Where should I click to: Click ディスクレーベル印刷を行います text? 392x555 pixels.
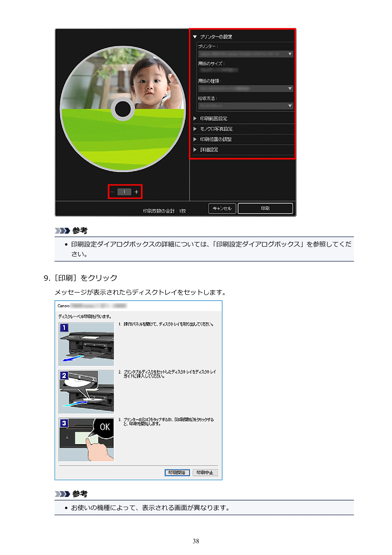85,316
